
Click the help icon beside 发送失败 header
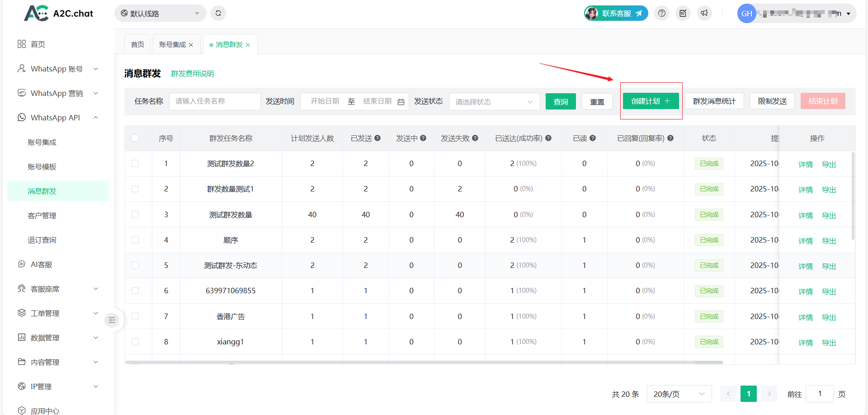pos(475,138)
